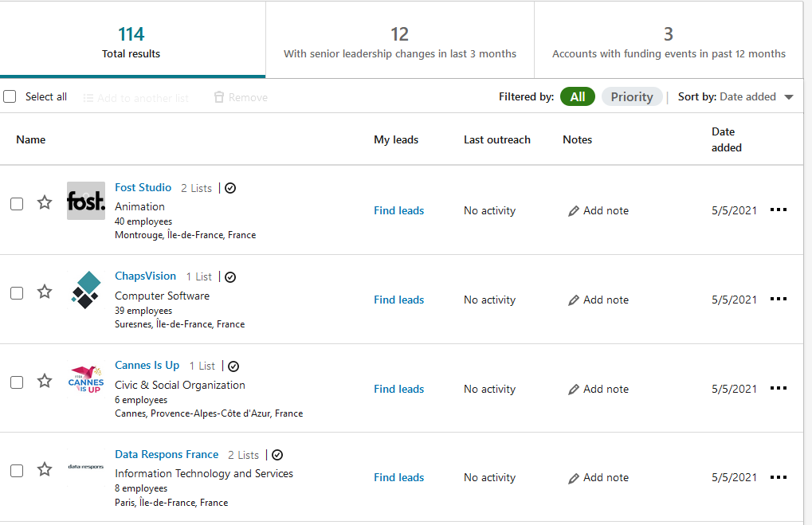Tick the checkbox for Fost Studio
Viewport: 812px width, 525px height.
pyautogui.click(x=17, y=204)
